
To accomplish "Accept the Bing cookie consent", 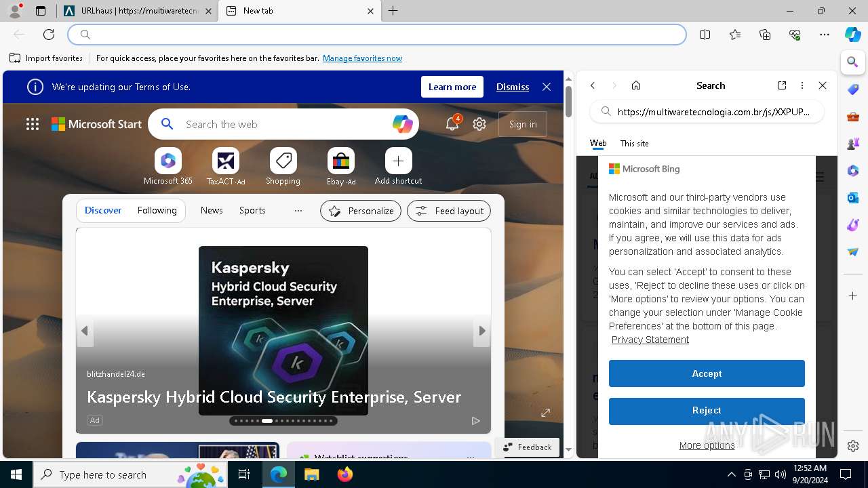I will [x=707, y=373].
